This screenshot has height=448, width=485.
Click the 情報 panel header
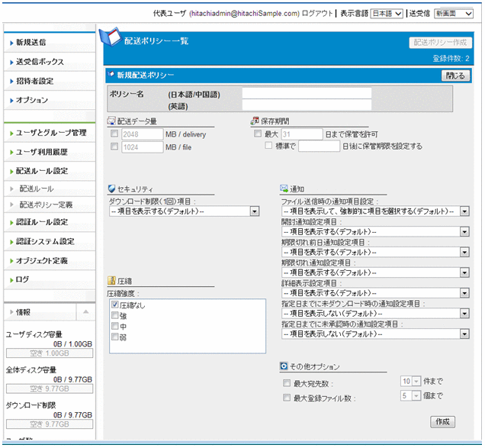click(40, 312)
